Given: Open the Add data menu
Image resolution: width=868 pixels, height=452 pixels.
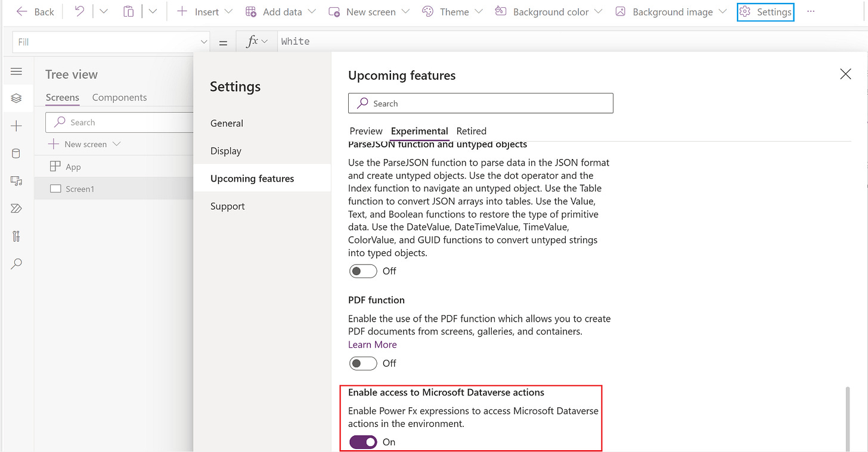Looking at the screenshot, I should [x=281, y=12].
